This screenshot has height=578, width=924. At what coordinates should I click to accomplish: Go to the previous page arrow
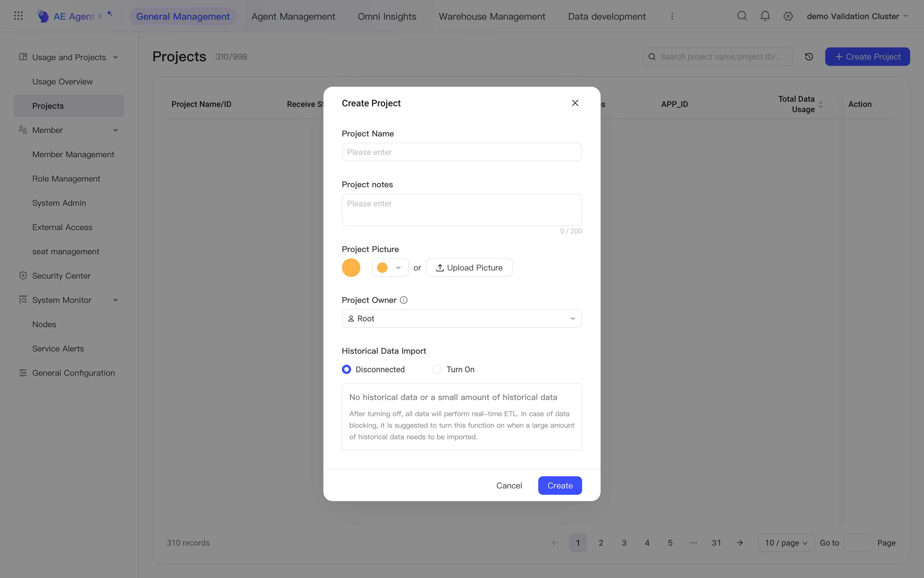555,542
